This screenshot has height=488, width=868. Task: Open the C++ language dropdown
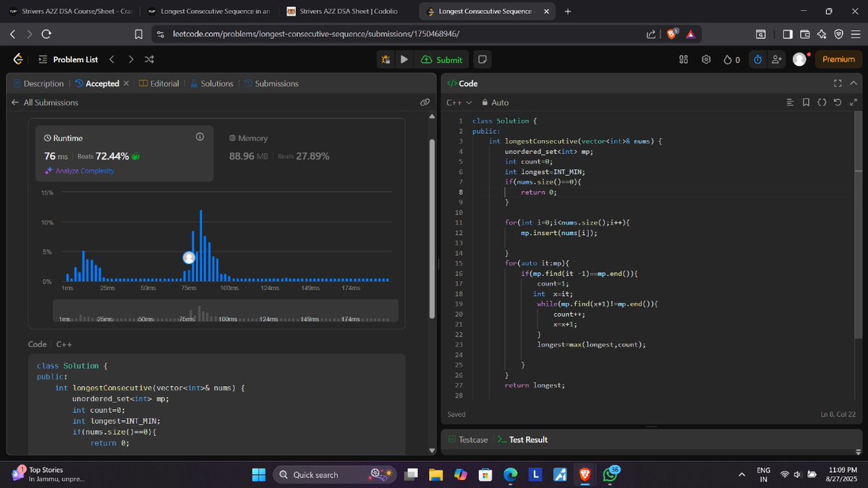[459, 103]
